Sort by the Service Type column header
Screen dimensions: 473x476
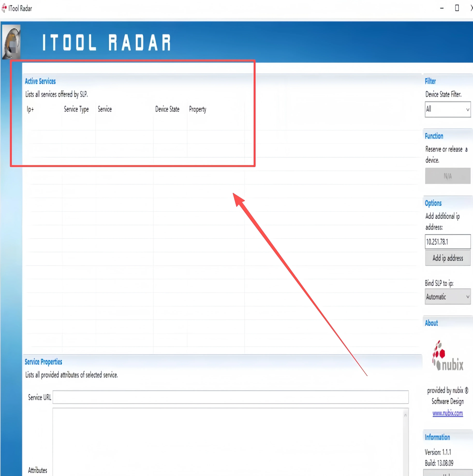click(x=76, y=109)
